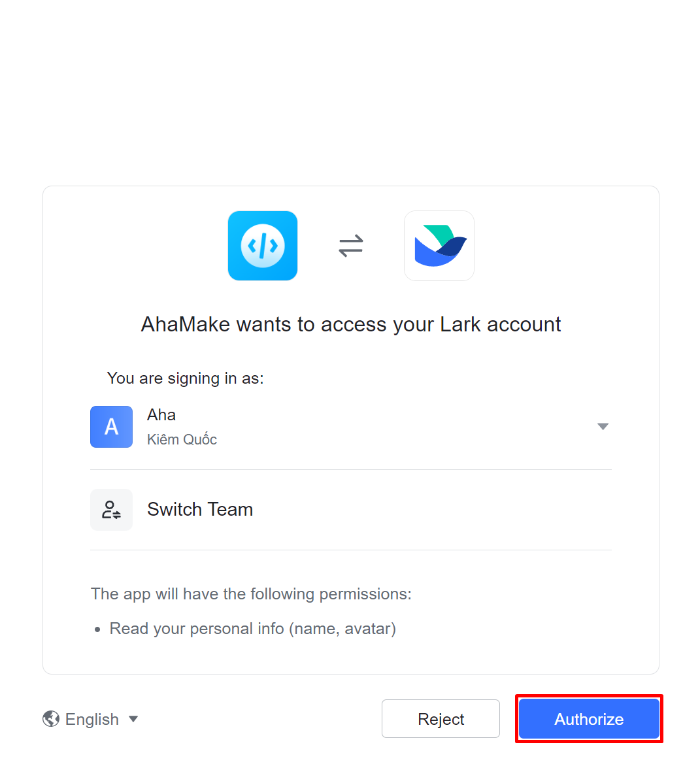The image size is (700, 768).
Task: Click the divider line under Switch Team
Action: click(351, 550)
